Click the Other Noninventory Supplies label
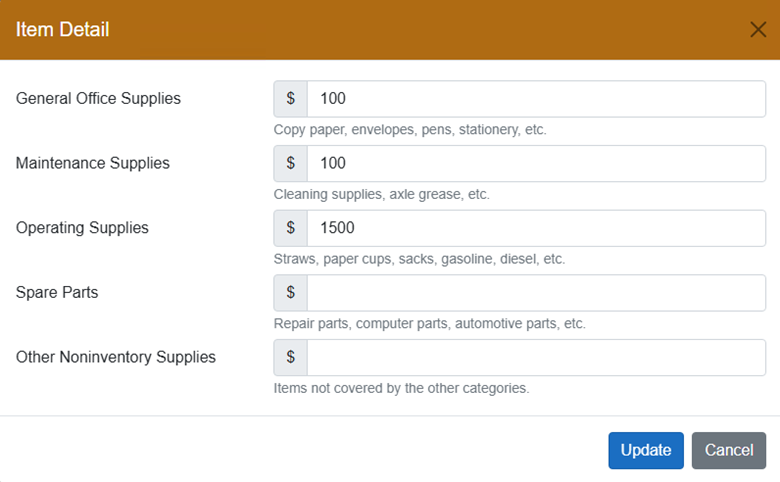This screenshot has width=780, height=482. pos(116,357)
